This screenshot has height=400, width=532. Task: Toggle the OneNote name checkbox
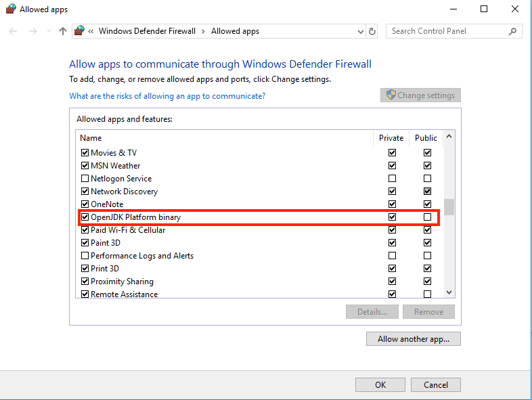tap(85, 204)
